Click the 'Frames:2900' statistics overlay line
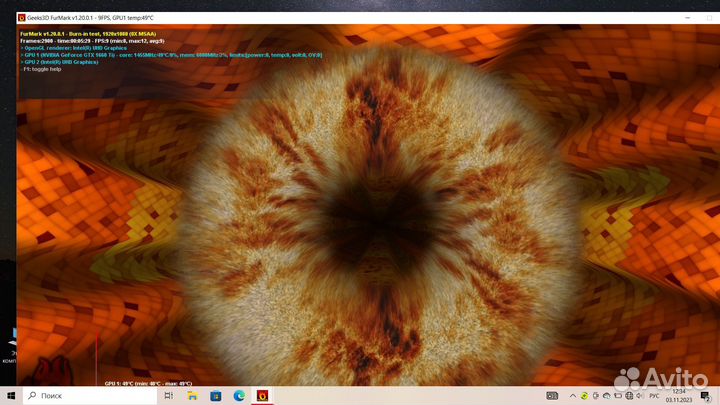The height and width of the screenshot is (405, 720). (92, 41)
